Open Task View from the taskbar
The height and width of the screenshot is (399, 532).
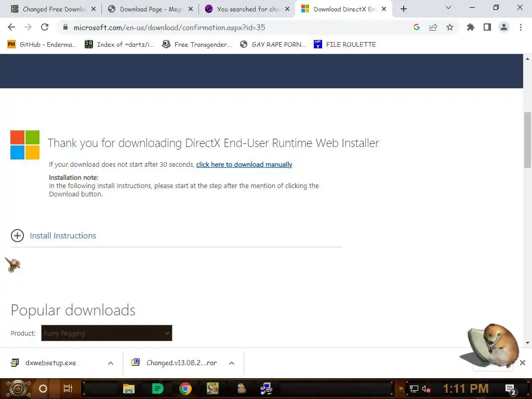(68, 389)
